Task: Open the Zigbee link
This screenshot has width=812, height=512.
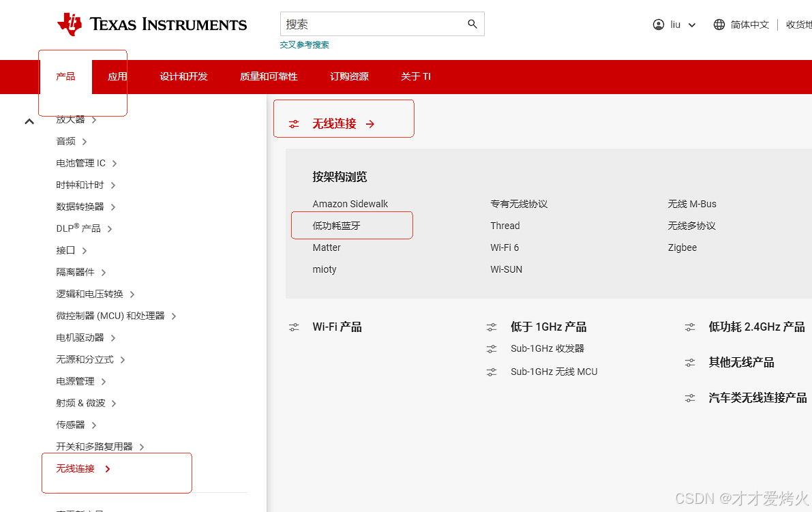Action: [682, 247]
